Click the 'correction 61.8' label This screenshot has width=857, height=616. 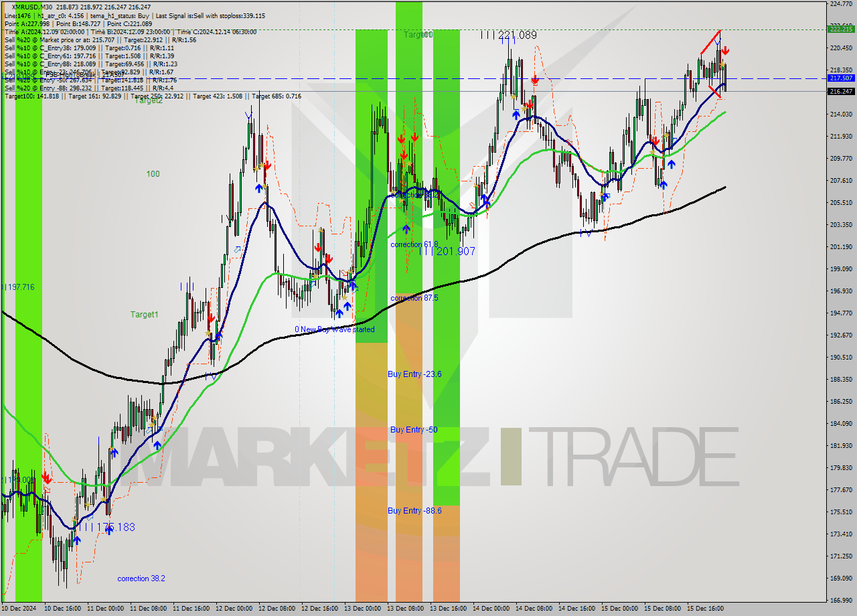tap(414, 244)
